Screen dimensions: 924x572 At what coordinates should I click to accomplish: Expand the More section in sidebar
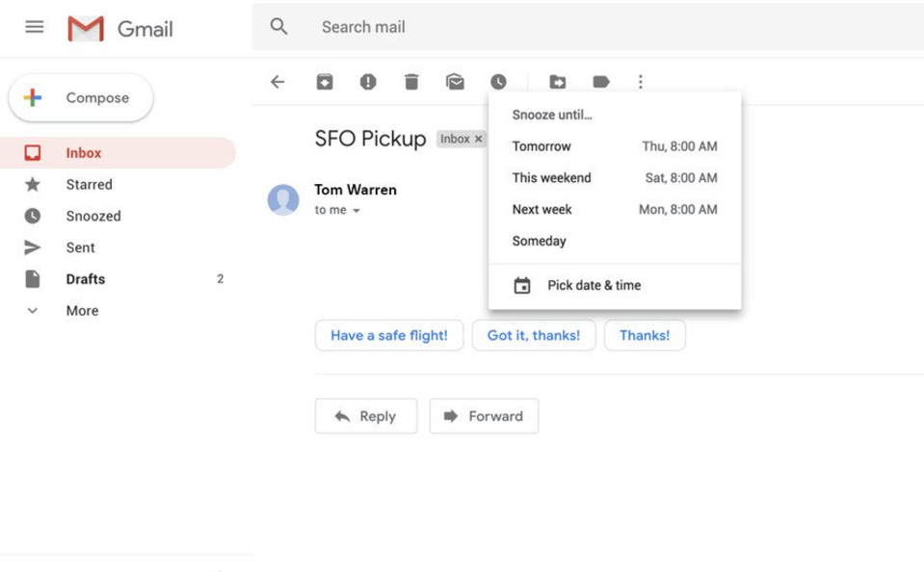click(x=82, y=310)
